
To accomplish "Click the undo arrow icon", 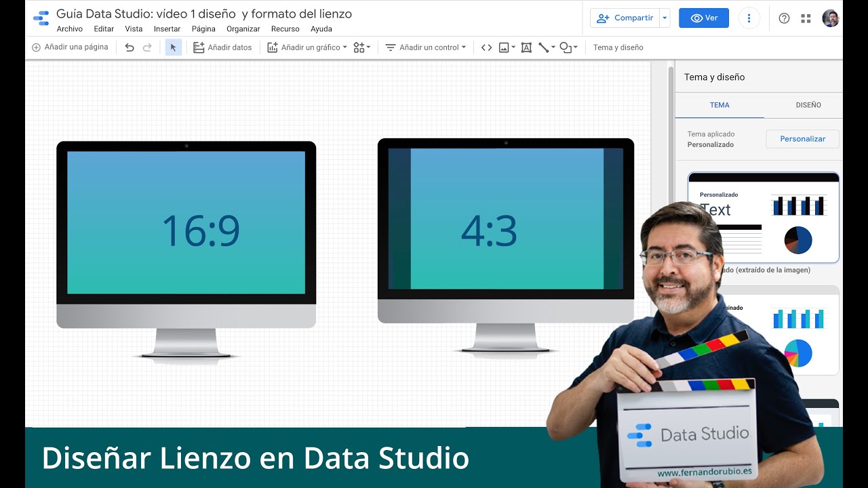I will click(130, 47).
